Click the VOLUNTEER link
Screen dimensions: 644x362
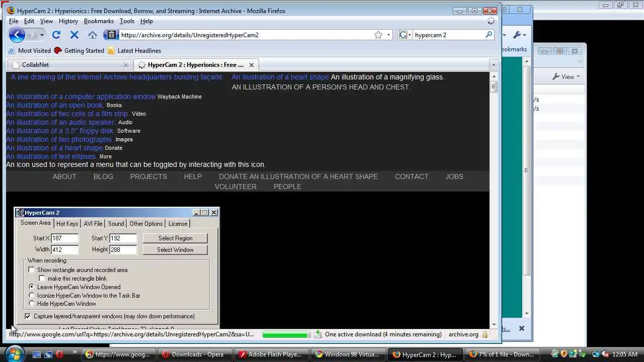coord(235,187)
